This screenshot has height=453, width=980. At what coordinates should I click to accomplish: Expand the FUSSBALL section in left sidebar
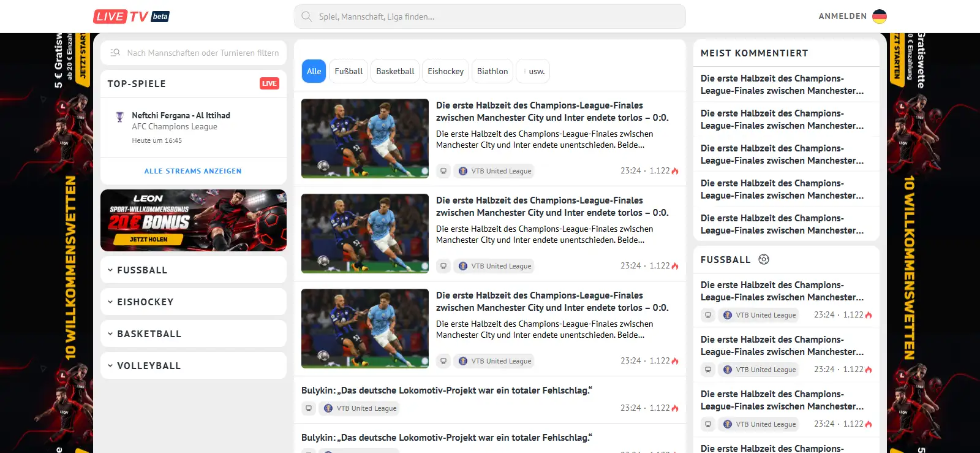point(194,270)
